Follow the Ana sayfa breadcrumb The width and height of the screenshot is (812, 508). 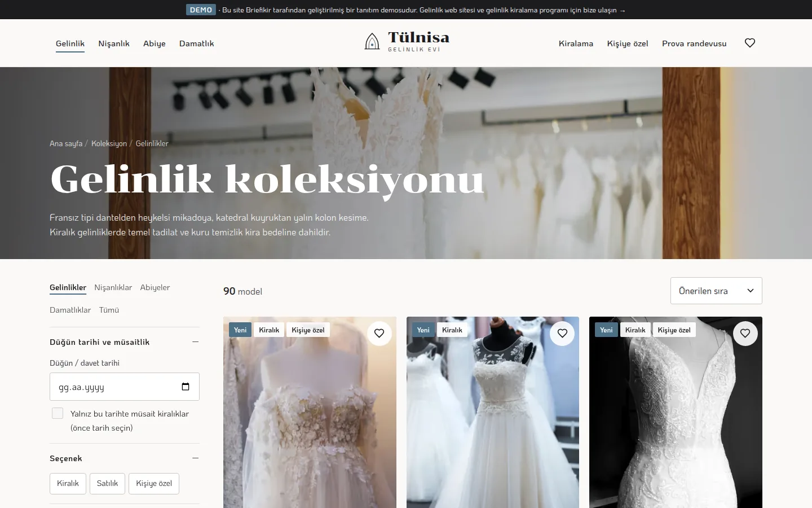point(66,143)
